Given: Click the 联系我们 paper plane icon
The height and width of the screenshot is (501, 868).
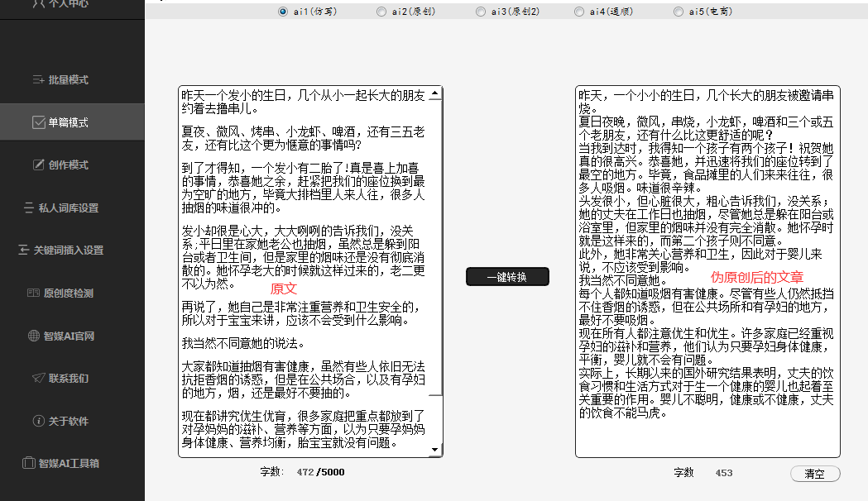Looking at the screenshot, I should (38, 378).
